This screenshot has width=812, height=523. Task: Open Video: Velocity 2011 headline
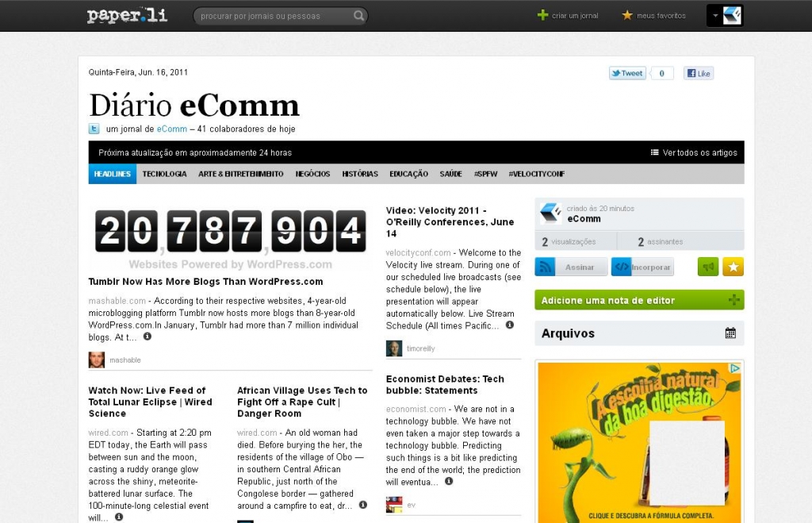(450, 222)
